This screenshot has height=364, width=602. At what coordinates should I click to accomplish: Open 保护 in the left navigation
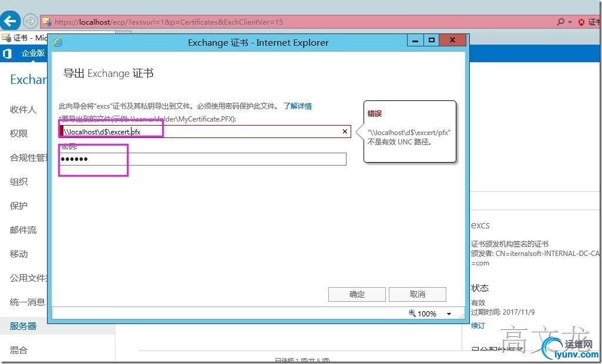point(19,206)
